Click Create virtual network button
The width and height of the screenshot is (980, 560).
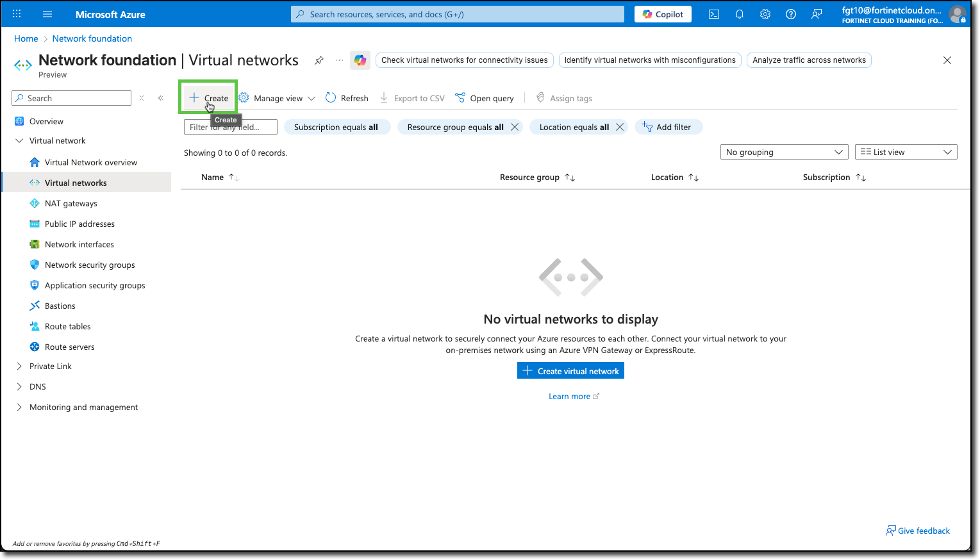pyautogui.click(x=570, y=370)
